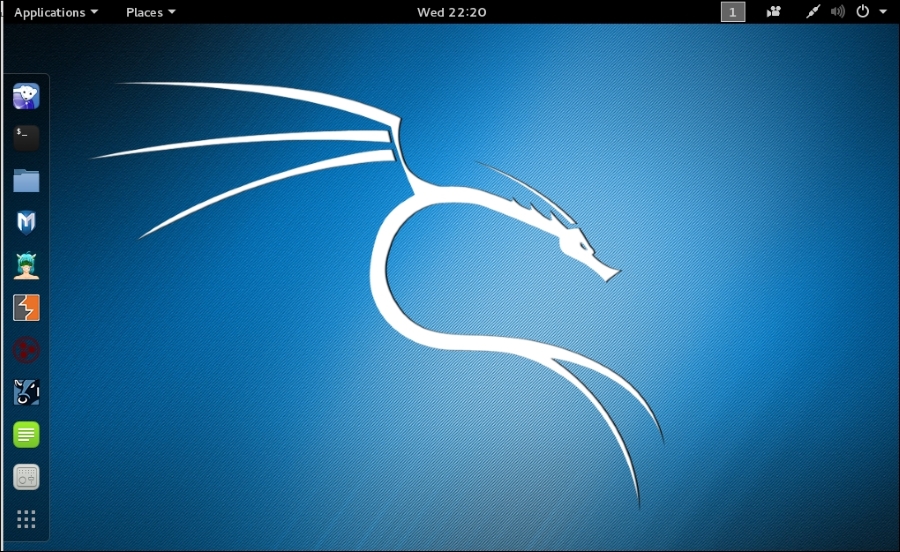
Task: Click the screen recorder camera icon
Action: pyautogui.click(x=774, y=11)
